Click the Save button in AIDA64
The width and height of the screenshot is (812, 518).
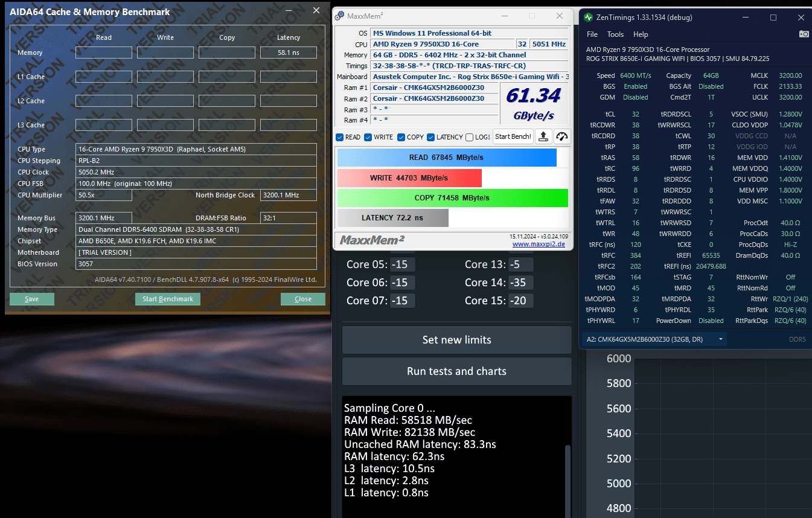[32, 299]
